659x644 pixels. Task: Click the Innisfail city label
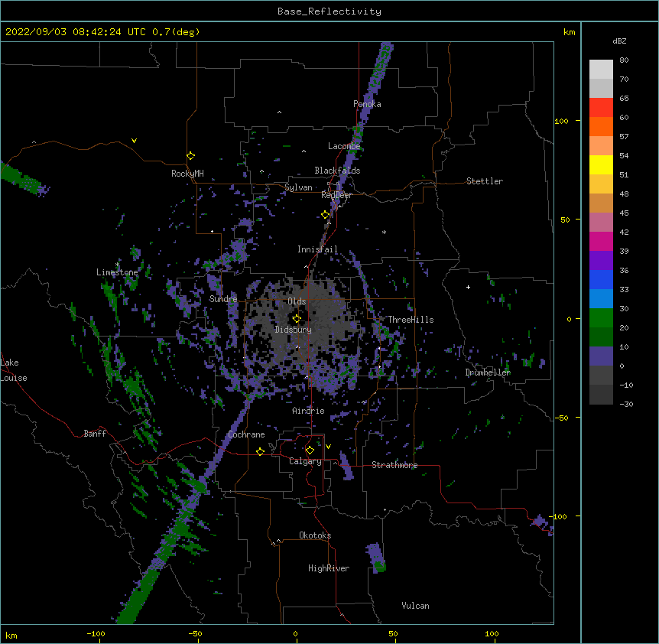click(317, 249)
